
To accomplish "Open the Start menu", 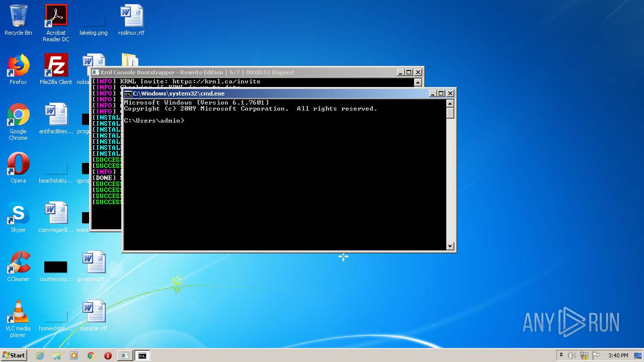I will click(x=14, y=355).
